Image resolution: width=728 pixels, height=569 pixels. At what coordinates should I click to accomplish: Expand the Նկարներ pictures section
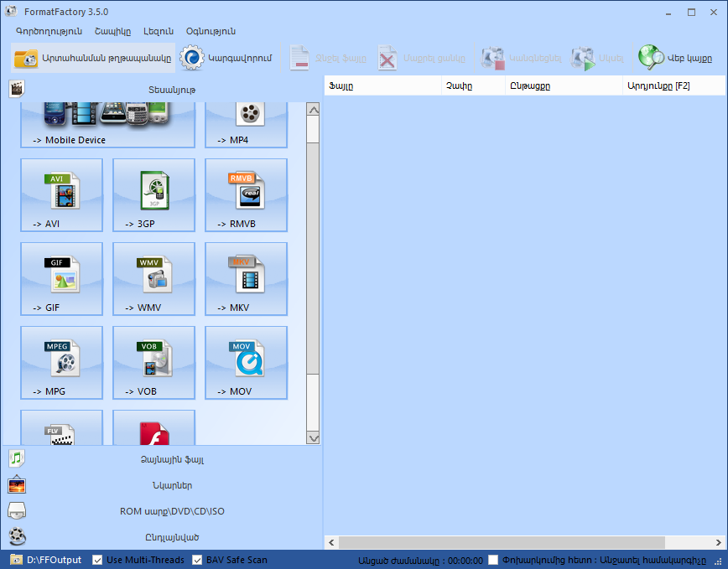[163, 485]
